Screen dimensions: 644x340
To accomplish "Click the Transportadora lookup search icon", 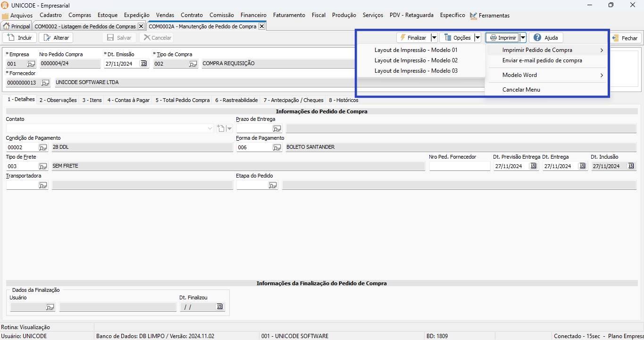I will [x=43, y=186].
